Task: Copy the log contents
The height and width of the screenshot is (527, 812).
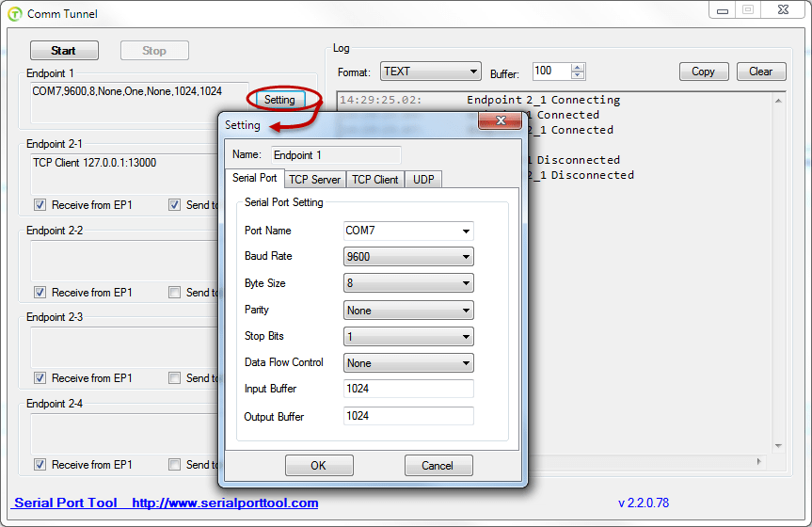Action: 703,72
